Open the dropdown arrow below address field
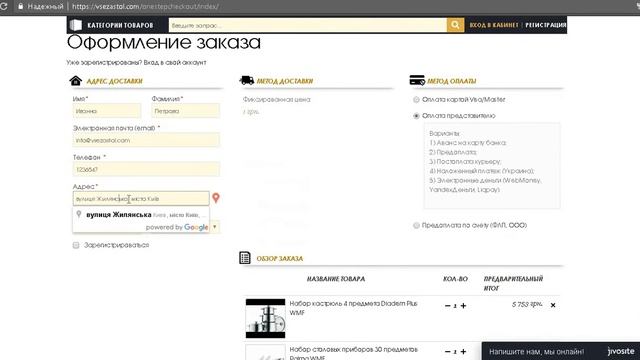 click(x=215, y=227)
